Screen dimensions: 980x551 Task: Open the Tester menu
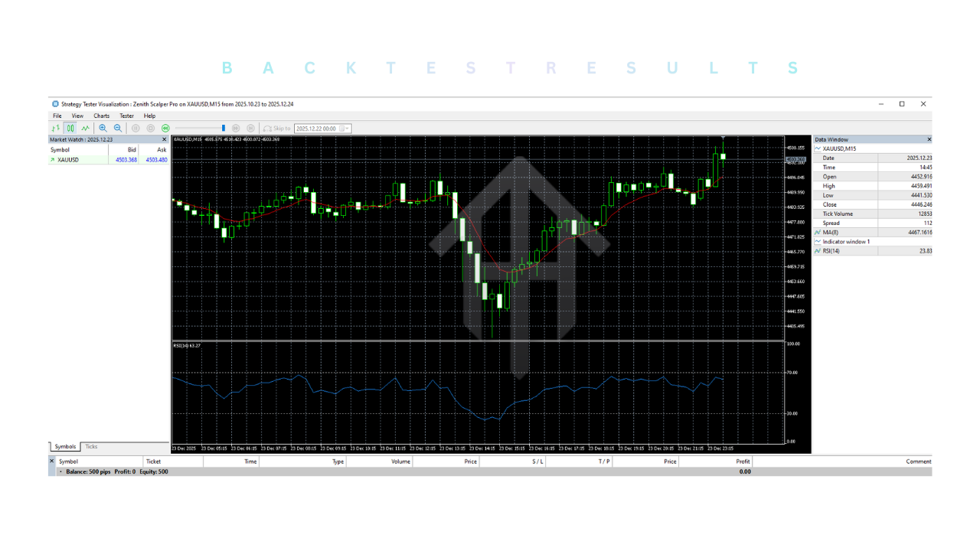126,116
